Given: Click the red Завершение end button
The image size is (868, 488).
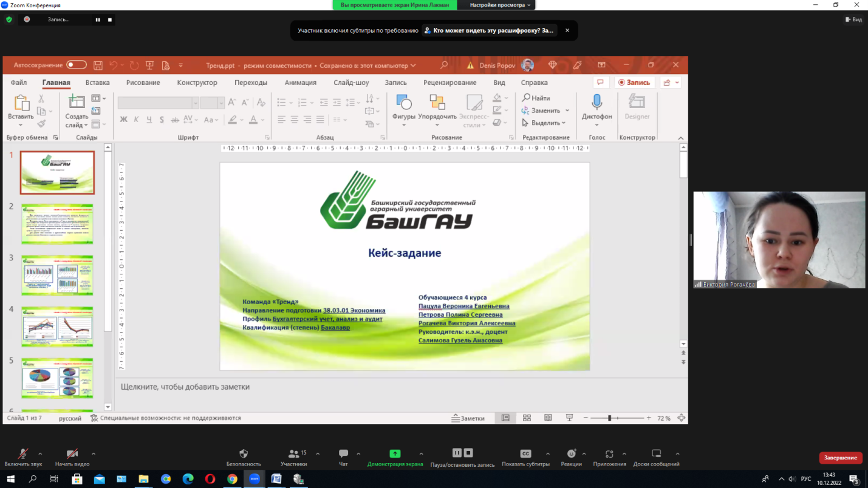Looking at the screenshot, I should pos(841,458).
